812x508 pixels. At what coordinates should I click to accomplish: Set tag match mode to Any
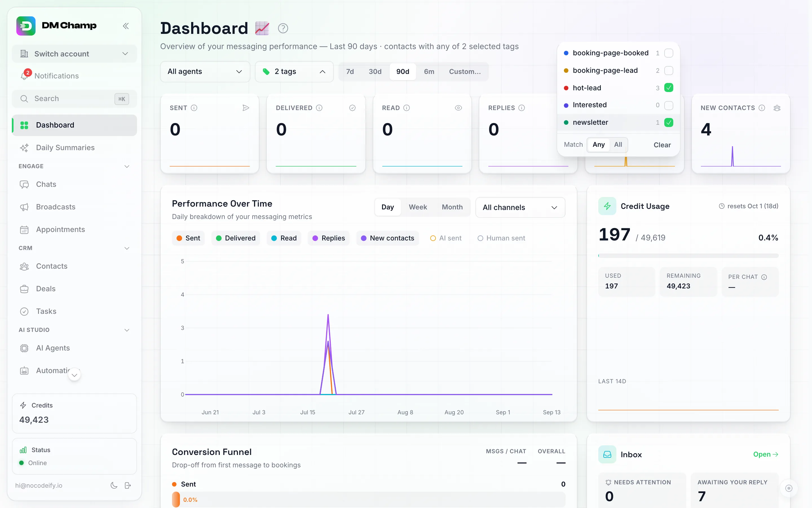pyautogui.click(x=599, y=144)
